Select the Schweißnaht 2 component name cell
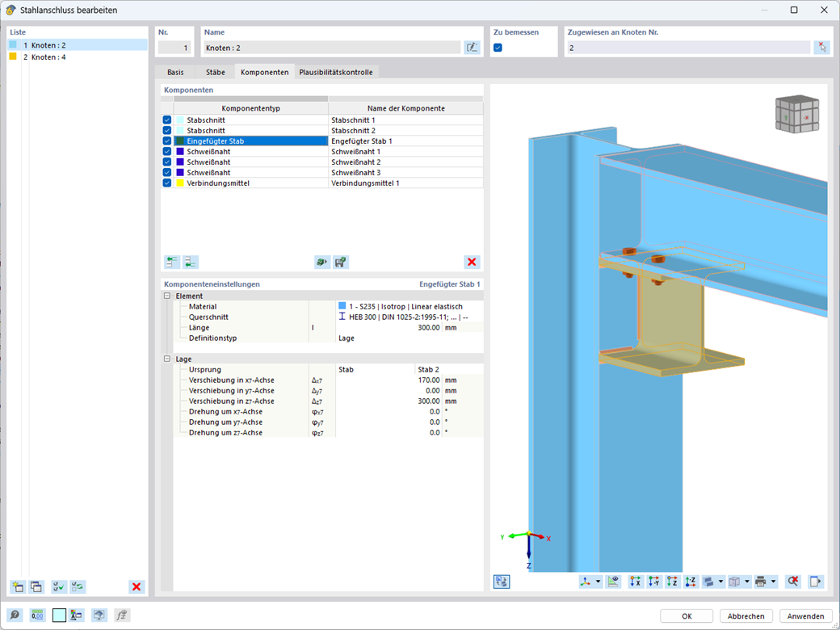The image size is (840, 630). (x=405, y=162)
